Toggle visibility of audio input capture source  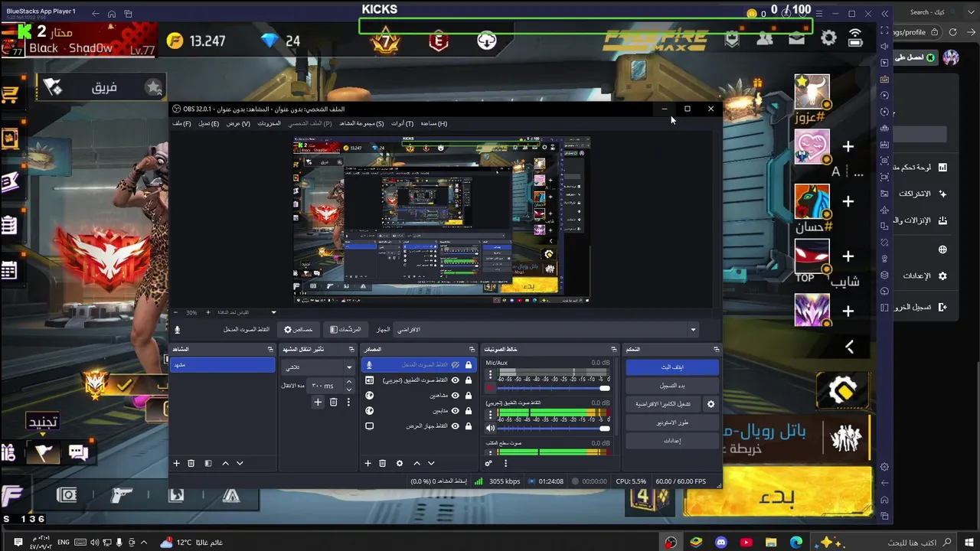click(x=456, y=365)
